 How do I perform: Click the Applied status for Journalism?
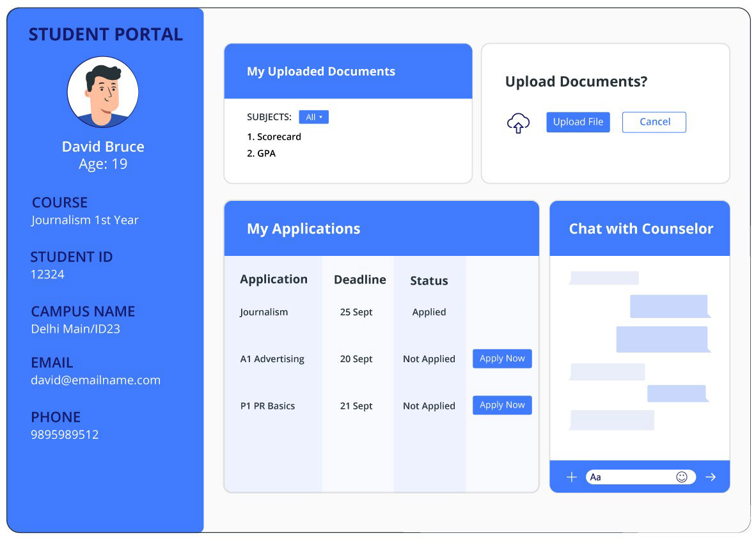[x=429, y=312]
